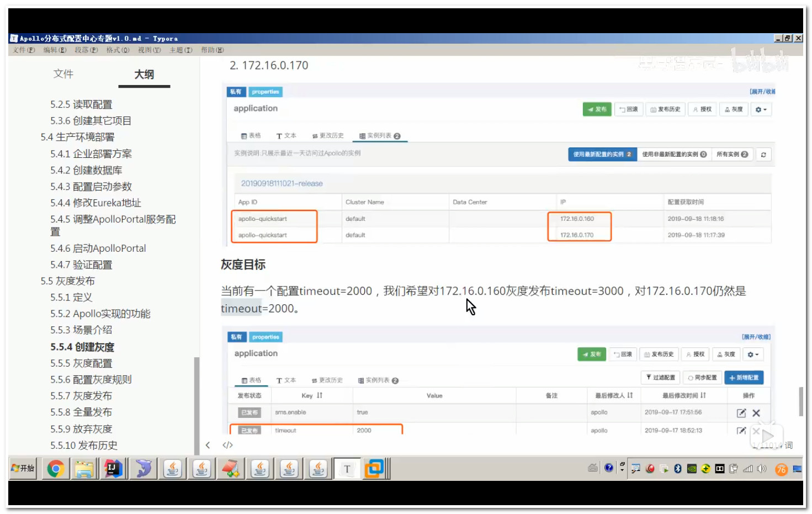Go to section 5.4 生产环境部署
Image resolution: width=812 pixels, height=514 pixels.
[77, 137]
